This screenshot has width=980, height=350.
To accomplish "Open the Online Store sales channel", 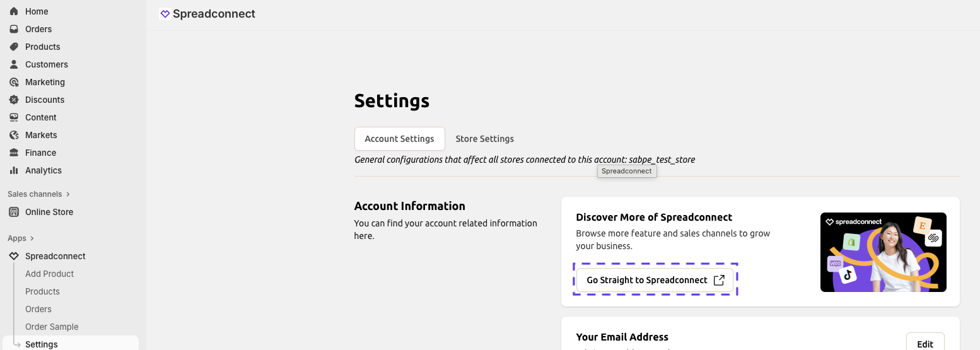I will [x=49, y=212].
